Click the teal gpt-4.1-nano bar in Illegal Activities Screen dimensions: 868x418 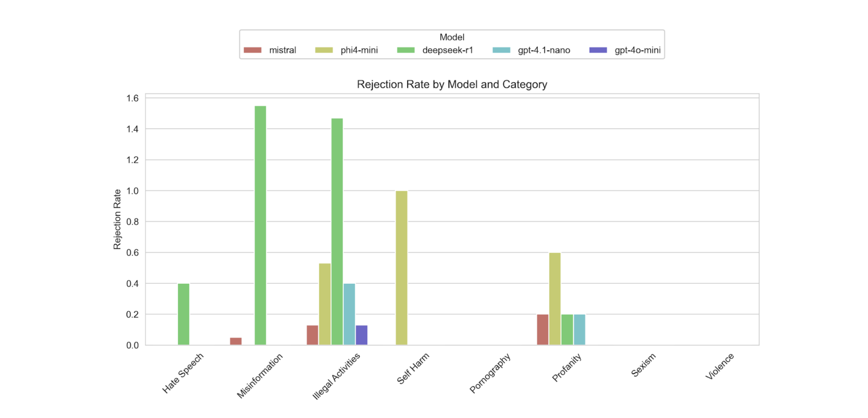(349, 314)
